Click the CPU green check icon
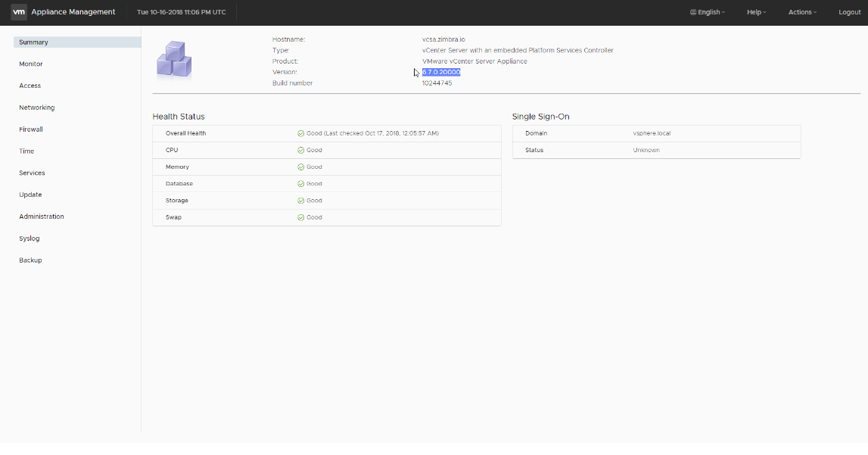Screen dimensions: 868x455 300,150
